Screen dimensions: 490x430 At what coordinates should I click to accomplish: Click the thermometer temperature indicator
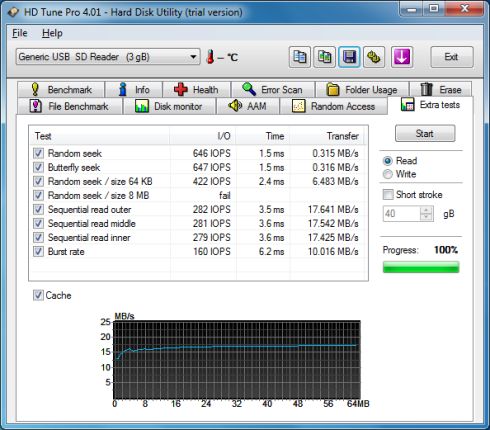(x=210, y=57)
